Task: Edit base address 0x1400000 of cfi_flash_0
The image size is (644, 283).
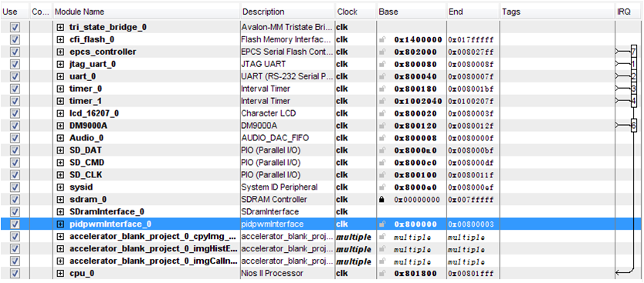Action: pos(418,40)
